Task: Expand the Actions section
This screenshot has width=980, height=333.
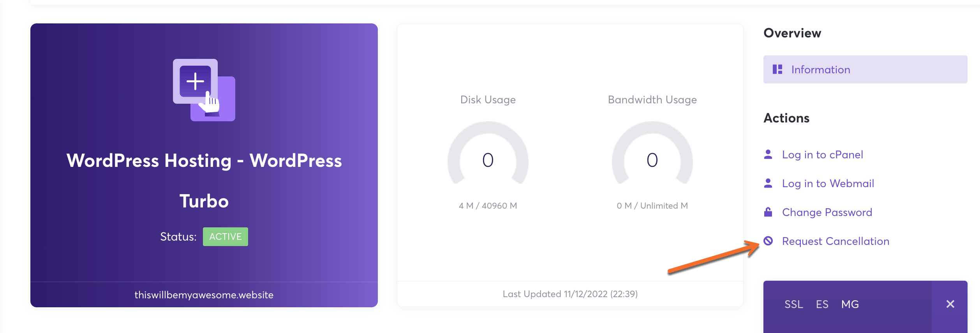Action: coord(786,118)
